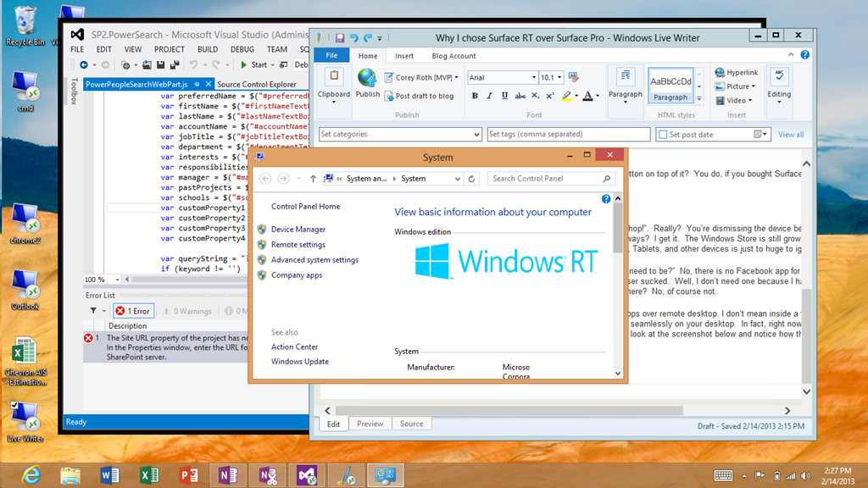This screenshot has height=488, width=868.
Task: Click the Set tags input field
Action: pyautogui.click(x=569, y=135)
